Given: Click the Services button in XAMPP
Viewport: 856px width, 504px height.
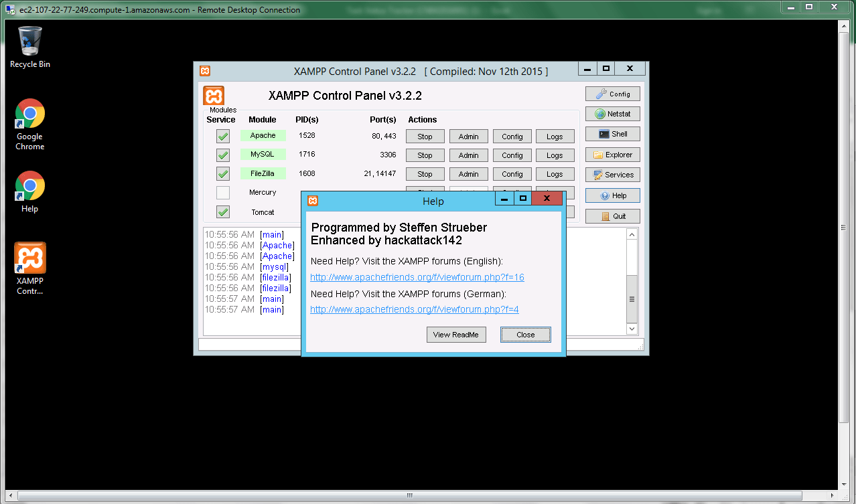Looking at the screenshot, I should click(612, 175).
